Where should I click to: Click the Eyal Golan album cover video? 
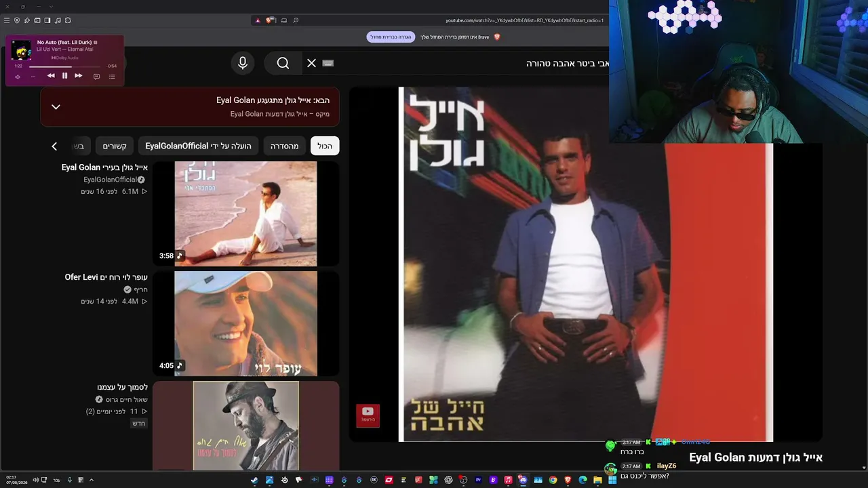pyautogui.click(x=585, y=264)
